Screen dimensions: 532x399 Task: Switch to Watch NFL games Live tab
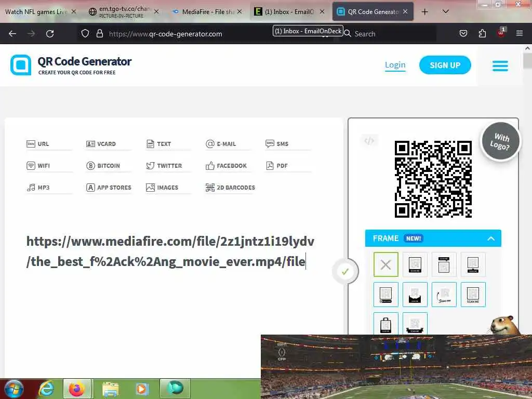tap(36, 12)
